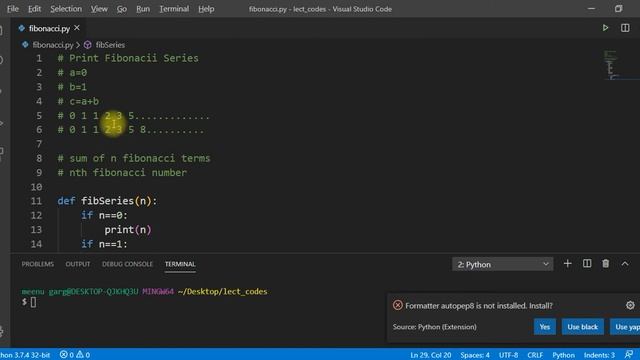Click the 'print(n)' code line
Screen dimensions: 640x360
pos(128,229)
